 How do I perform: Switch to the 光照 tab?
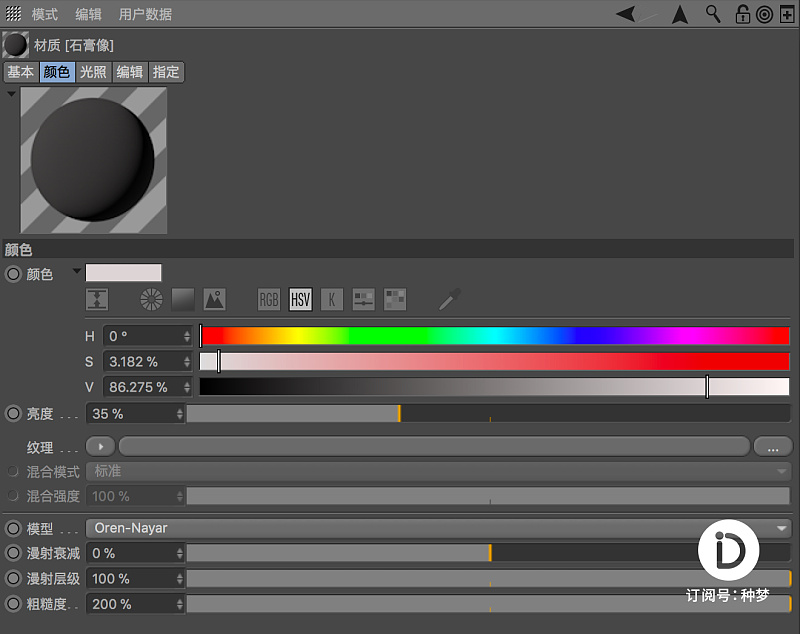coord(93,72)
